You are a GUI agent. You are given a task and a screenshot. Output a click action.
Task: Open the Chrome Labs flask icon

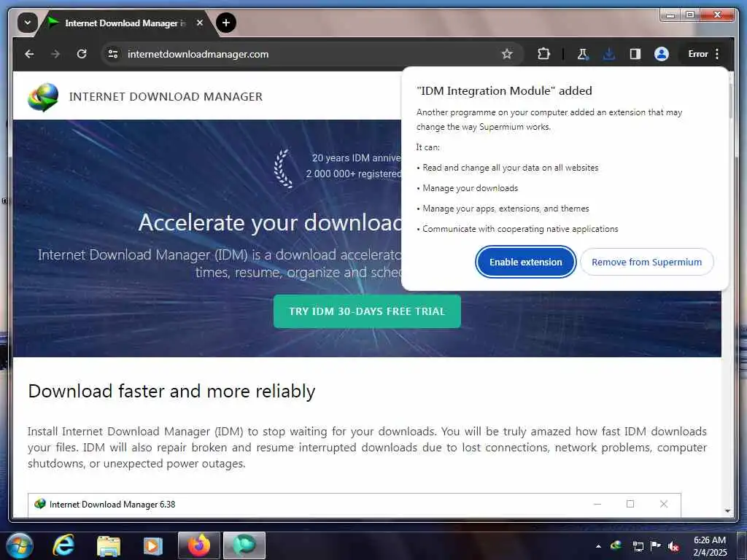click(x=583, y=54)
